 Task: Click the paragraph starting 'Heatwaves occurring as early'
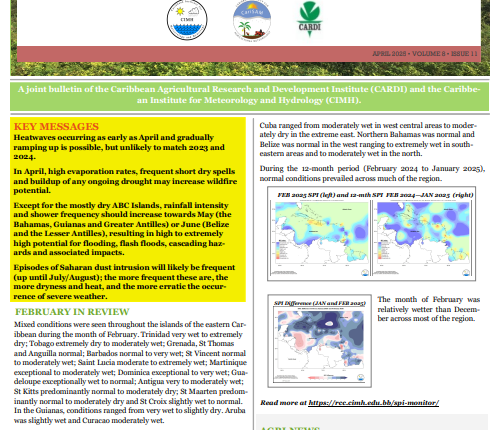pyautogui.click(x=119, y=147)
